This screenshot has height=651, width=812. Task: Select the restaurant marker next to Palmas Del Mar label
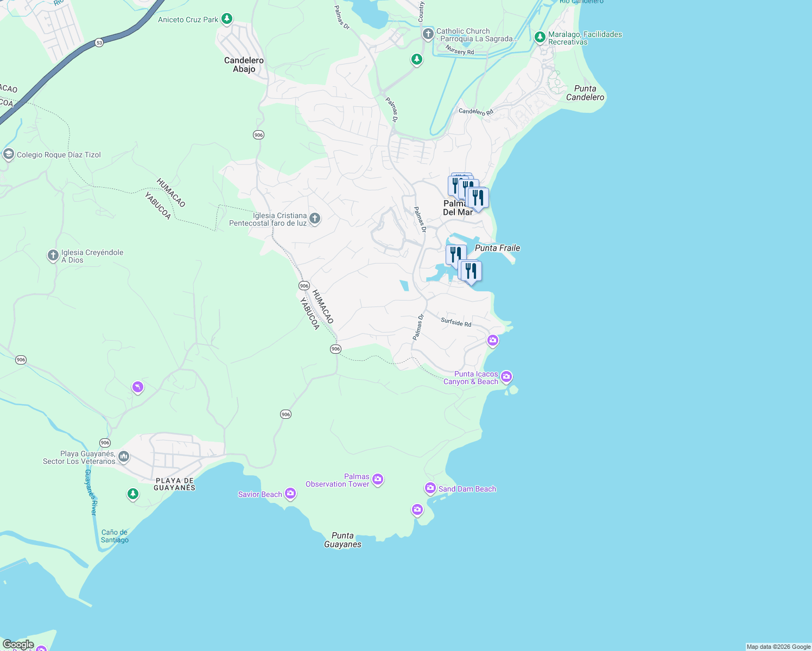[x=478, y=197]
